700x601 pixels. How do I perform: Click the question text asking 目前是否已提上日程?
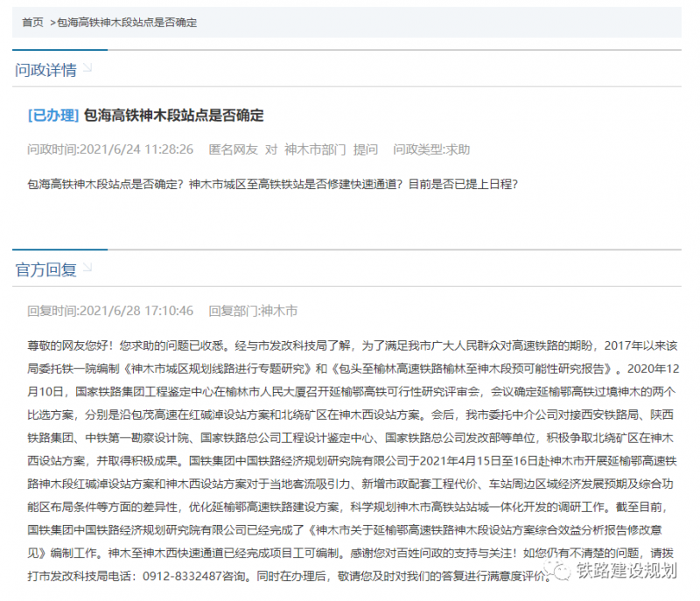[463, 185]
